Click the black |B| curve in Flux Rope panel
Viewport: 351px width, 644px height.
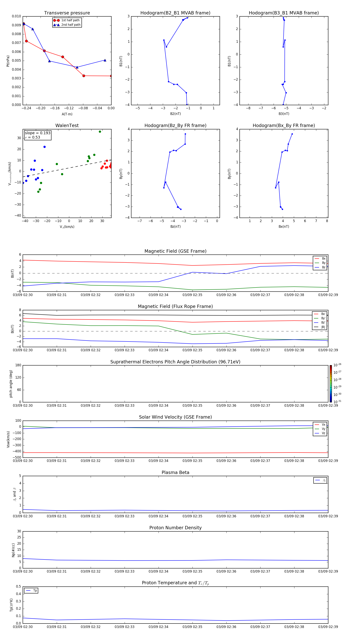tap(175, 315)
